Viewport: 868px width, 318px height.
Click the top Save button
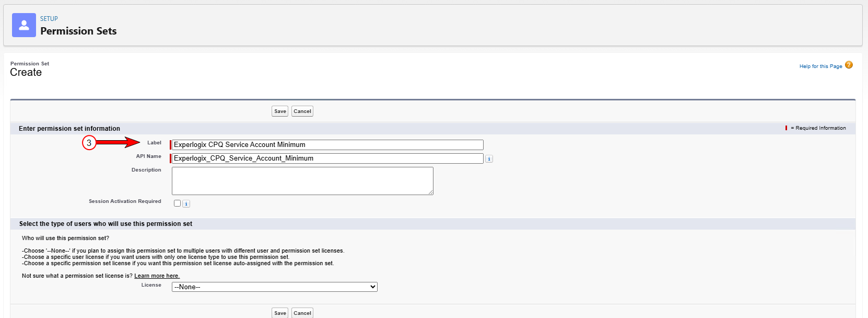(x=280, y=111)
